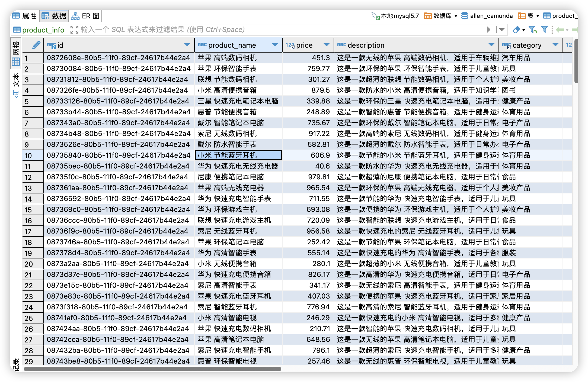Select cell '苹果 环保智能手表'
Image resolution: width=588 pixels, height=382 pixels.
tap(238, 69)
